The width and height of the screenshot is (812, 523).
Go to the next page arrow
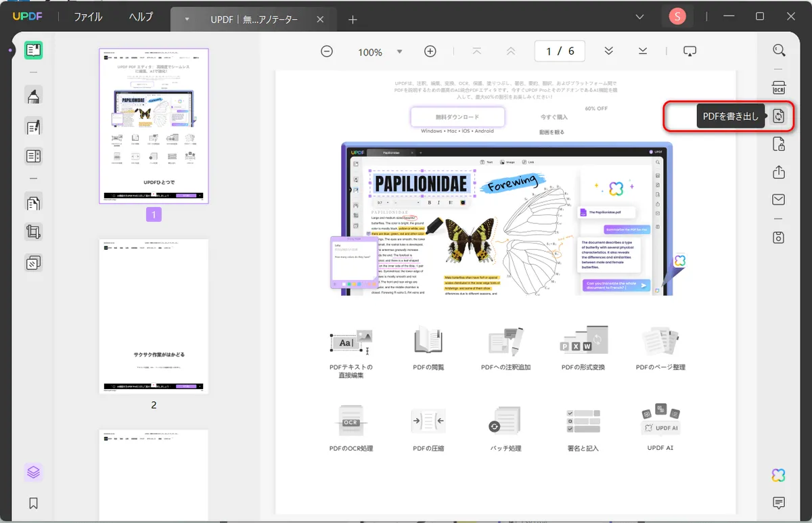[x=608, y=51]
